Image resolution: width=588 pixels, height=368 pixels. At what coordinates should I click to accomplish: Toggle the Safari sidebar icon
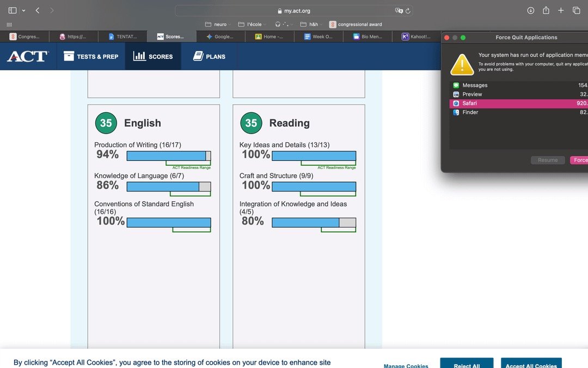click(13, 10)
